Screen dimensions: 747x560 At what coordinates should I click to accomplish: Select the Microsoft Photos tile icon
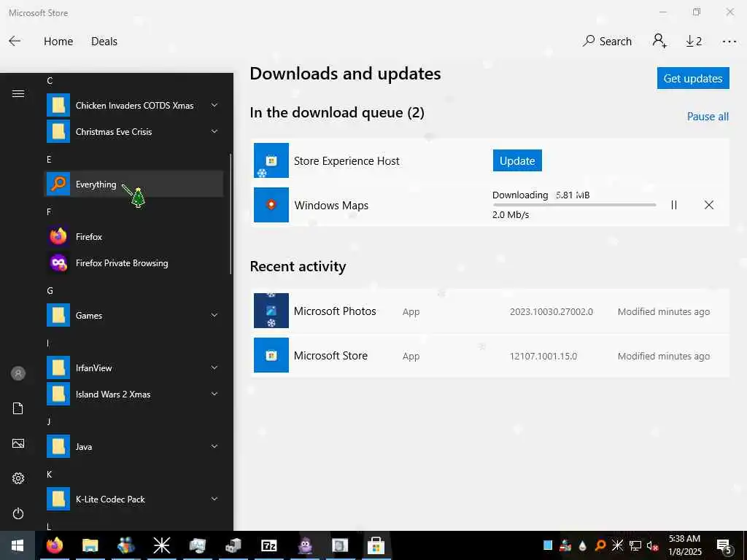tap(271, 311)
